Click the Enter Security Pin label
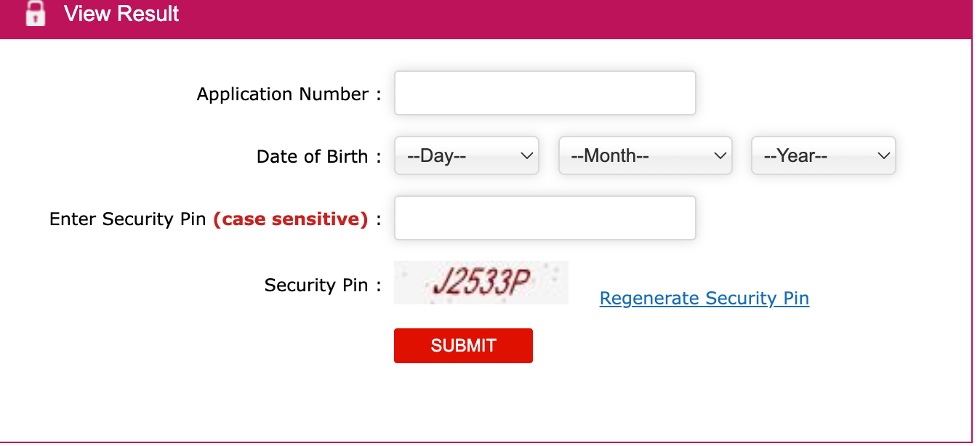The height and width of the screenshot is (446, 980). tap(128, 219)
